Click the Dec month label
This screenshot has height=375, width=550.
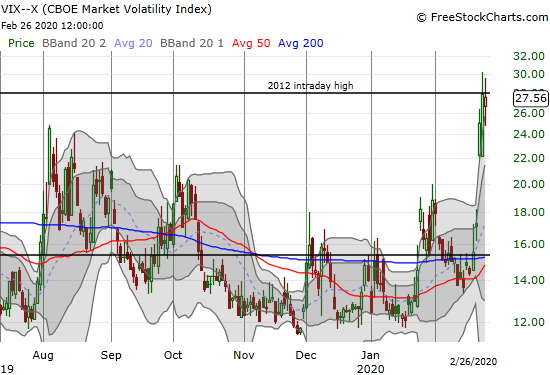pyautogui.click(x=306, y=355)
